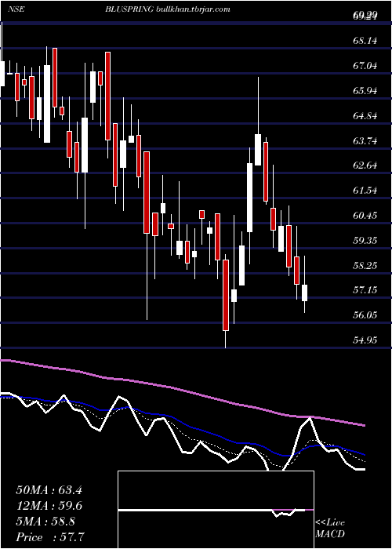Viewport: 392px width, 549px height.
Task: Click the 62.64 price axis label
Action: coord(365,165)
